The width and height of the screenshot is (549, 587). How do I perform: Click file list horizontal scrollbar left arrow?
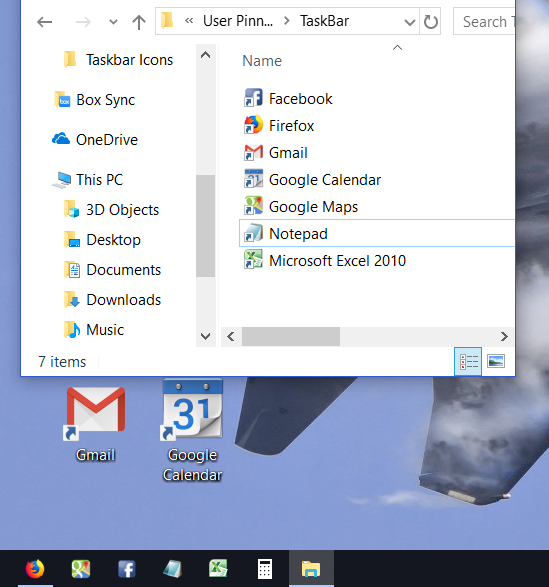(x=231, y=337)
